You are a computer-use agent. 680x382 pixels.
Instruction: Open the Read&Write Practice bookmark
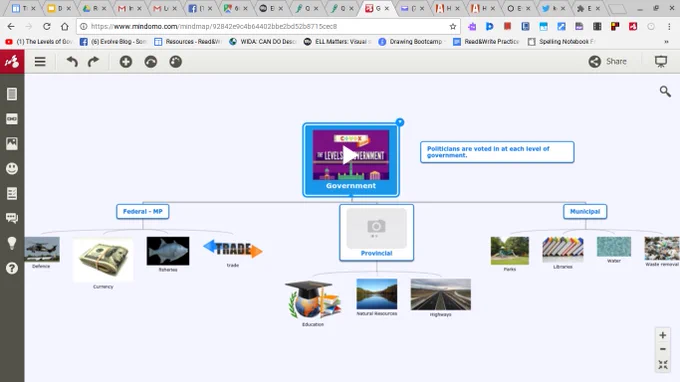click(x=486, y=42)
